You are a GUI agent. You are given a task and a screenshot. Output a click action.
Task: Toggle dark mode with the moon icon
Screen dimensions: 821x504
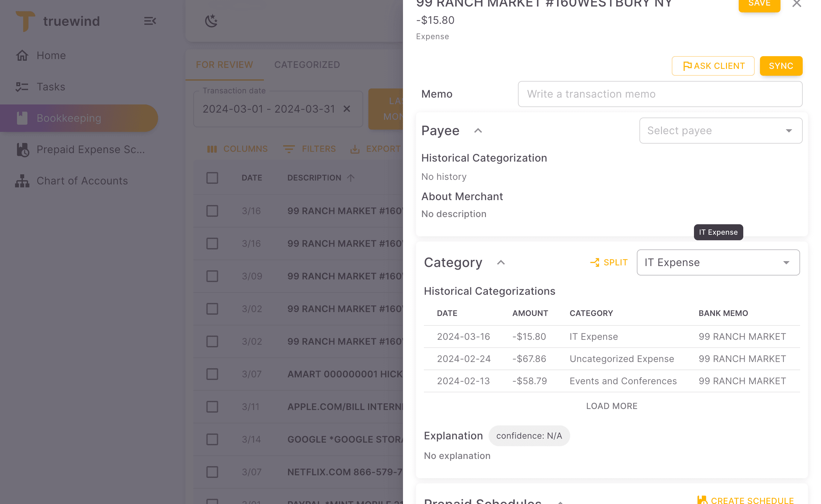(x=211, y=21)
